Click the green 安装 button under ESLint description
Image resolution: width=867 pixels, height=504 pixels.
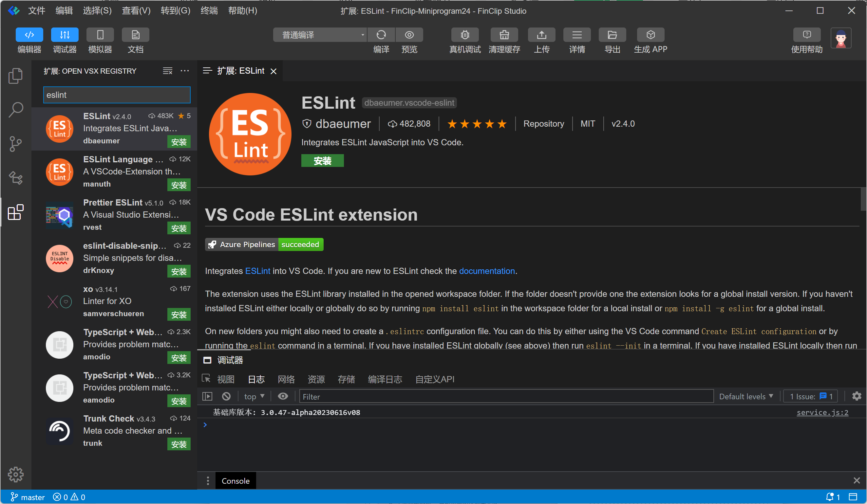pos(322,161)
